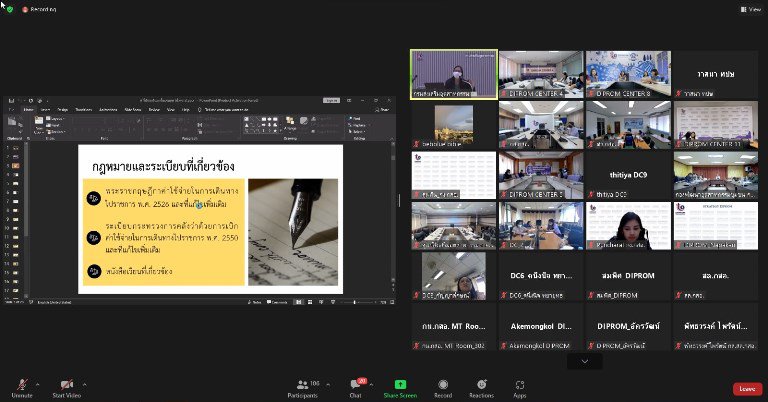Click the New Slide icon in PowerPoint
768x402 pixels.
(39, 120)
